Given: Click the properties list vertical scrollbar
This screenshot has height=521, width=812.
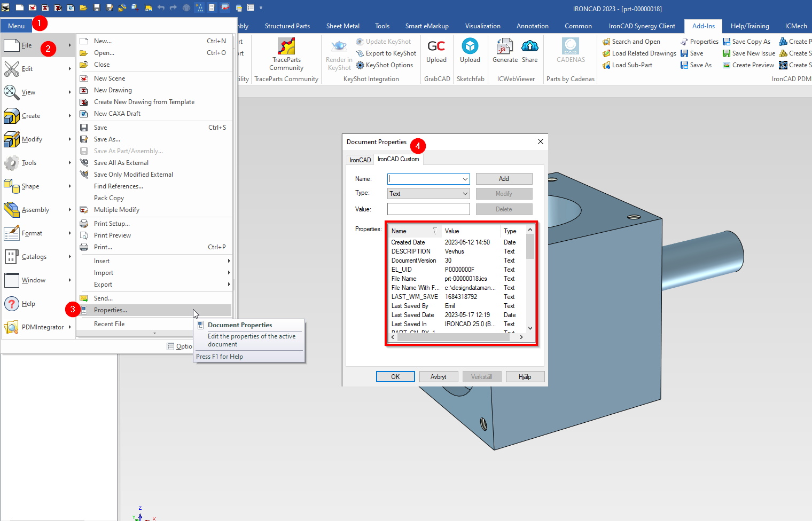Looking at the screenshot, I should 530,279.
